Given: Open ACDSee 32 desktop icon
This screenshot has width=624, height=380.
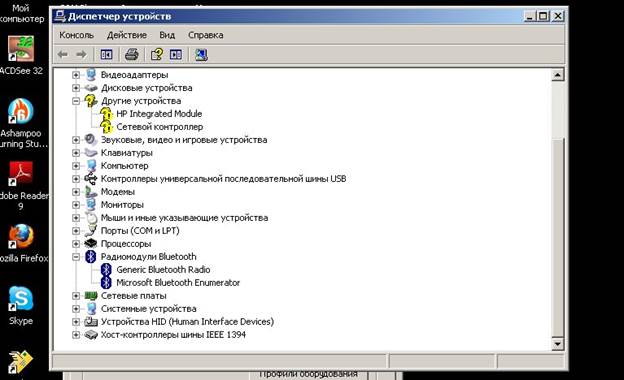Looking at the screenshot, I should click(21, 55).
